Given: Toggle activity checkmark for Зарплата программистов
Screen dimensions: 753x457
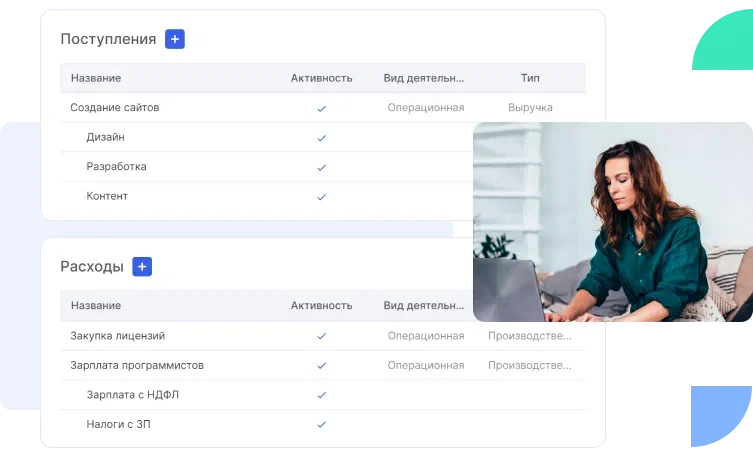Looking at the screenshot, I should click(x=321, y=366).
